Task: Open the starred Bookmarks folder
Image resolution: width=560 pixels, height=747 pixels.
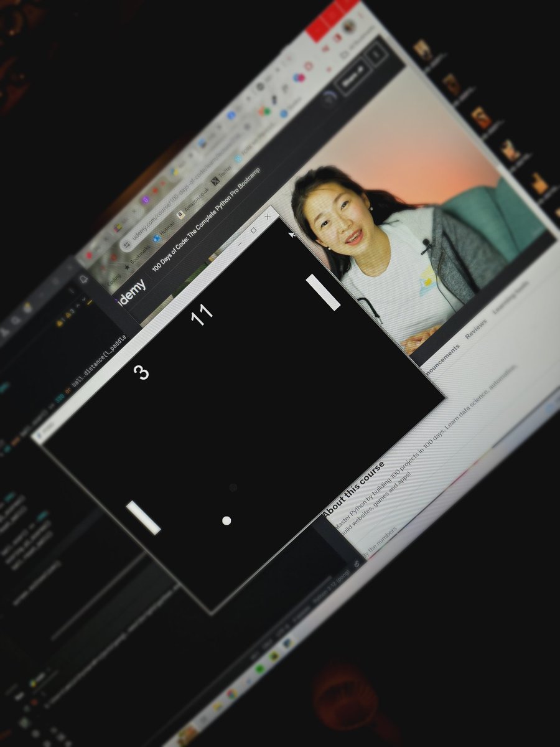Action: pyautogui.click(x=138, y=256)
